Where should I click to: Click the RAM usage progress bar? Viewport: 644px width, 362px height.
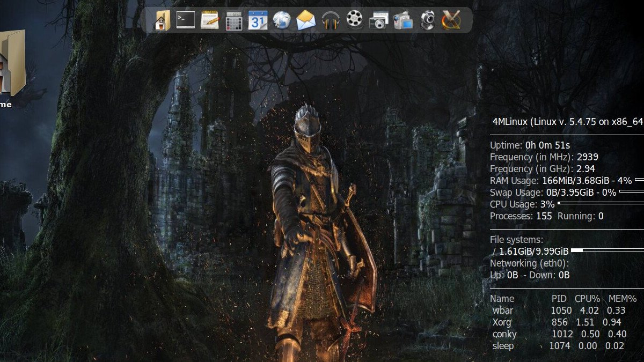(x=639, y=181)
